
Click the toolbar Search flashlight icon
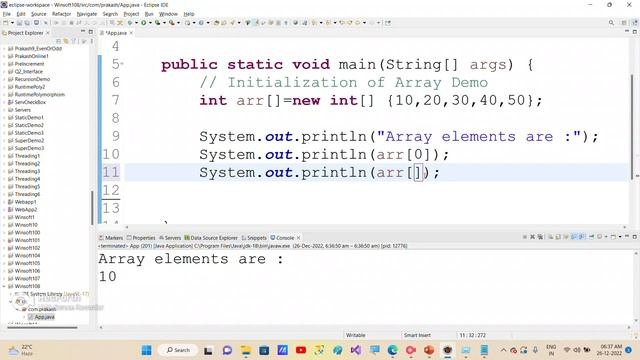(233, 23)
